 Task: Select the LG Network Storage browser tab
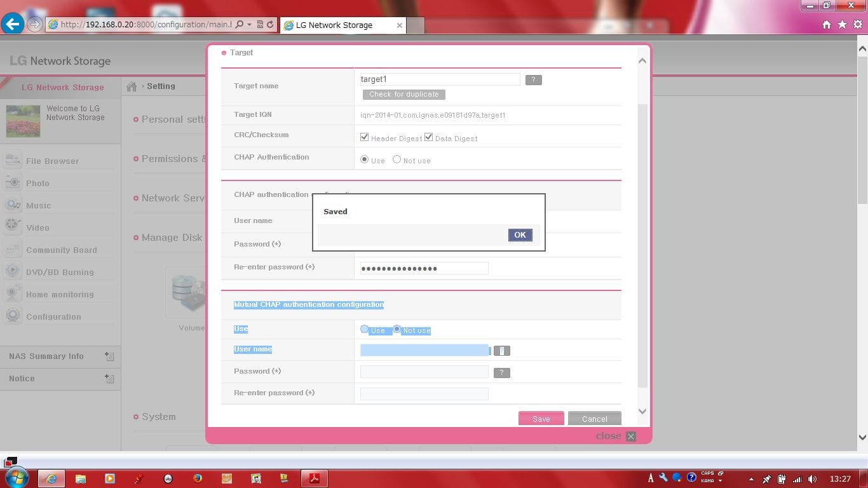tap(342, 25)
